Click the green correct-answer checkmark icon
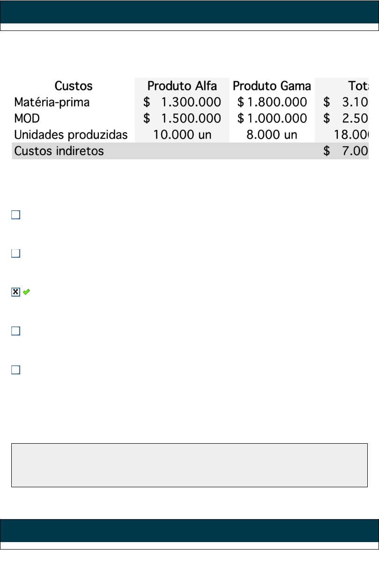 pyautogui.click(x=27, y=292)
